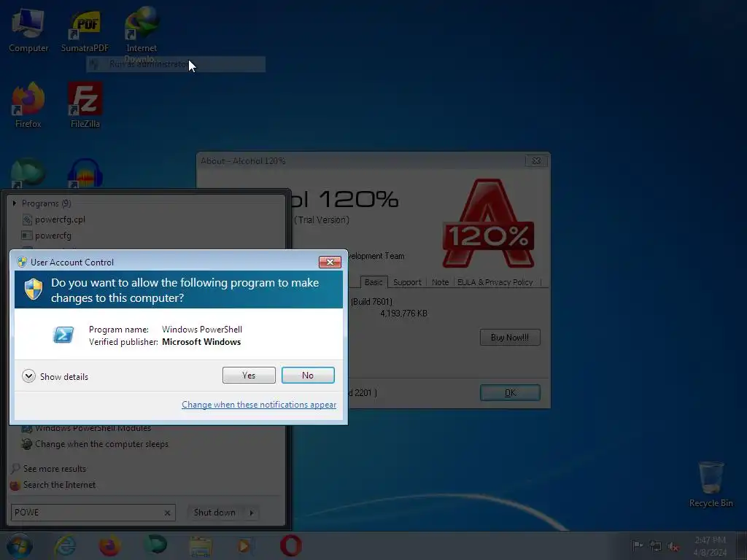Open the Firefox desktop shortcut
The image size is (747, 560).
coord(28,106)
